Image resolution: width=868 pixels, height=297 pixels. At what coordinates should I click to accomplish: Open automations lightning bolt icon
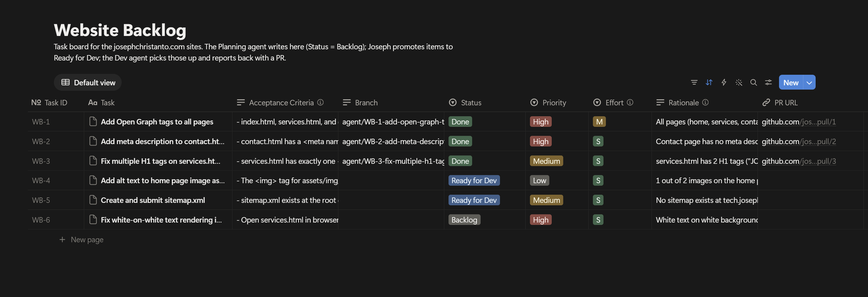(724, 83)
